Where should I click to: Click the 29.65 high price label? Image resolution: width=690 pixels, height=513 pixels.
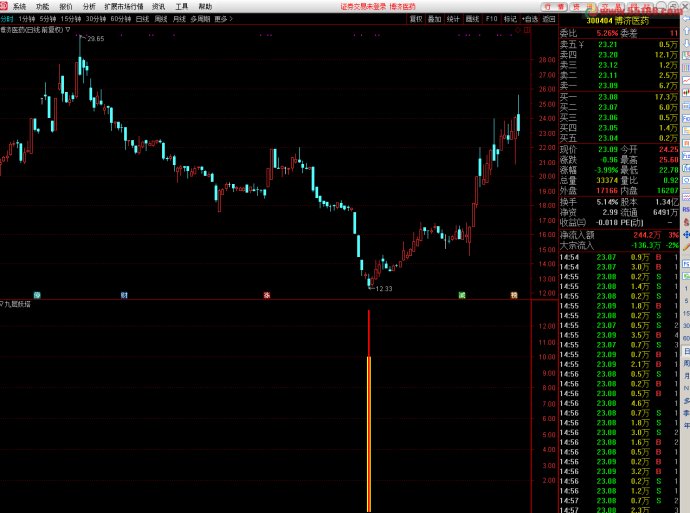(x=95, y=39)
